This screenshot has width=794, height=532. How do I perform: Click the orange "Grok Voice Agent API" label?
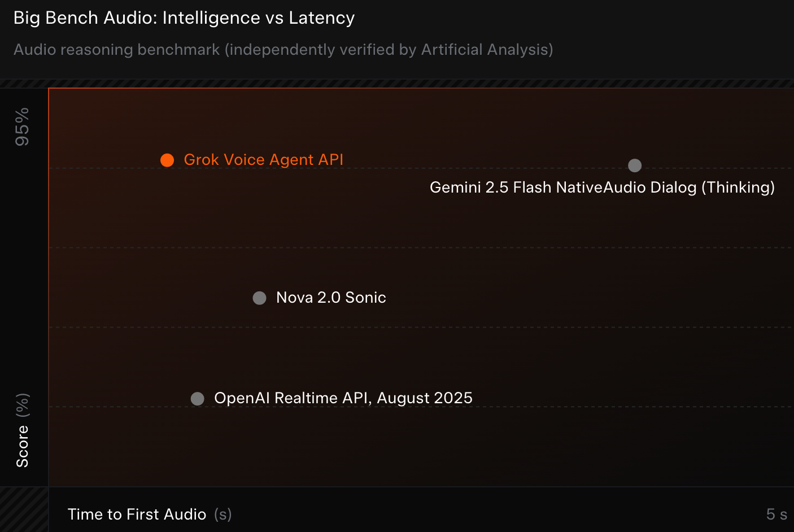pyautogui.click(x=263, y=160)
